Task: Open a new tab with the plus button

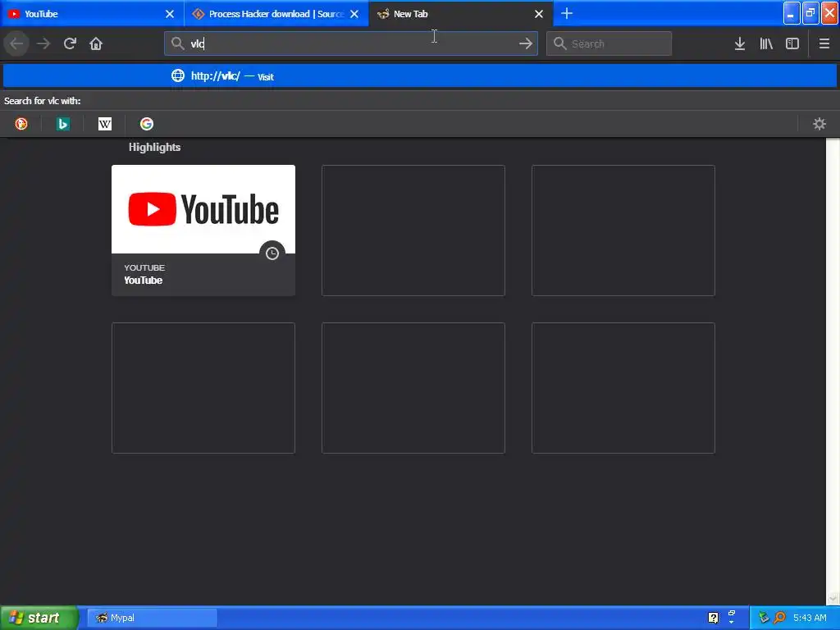Action: (567, 13)
